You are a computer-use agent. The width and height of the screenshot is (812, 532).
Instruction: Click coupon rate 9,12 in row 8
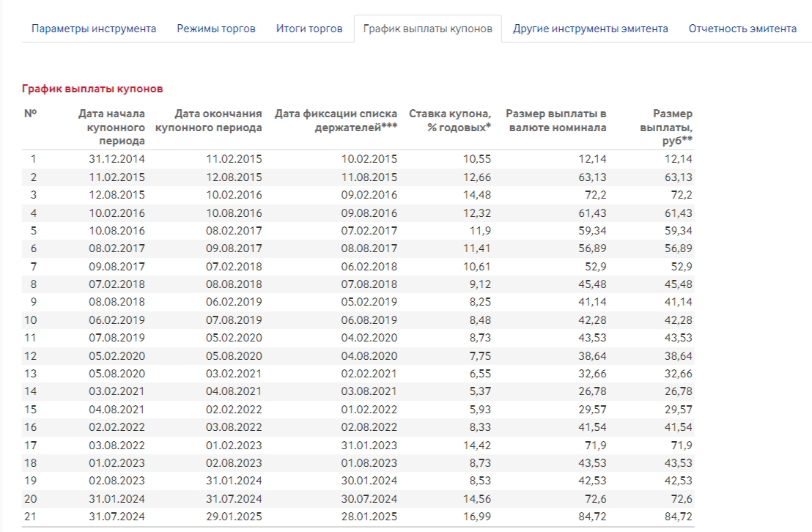480,284
